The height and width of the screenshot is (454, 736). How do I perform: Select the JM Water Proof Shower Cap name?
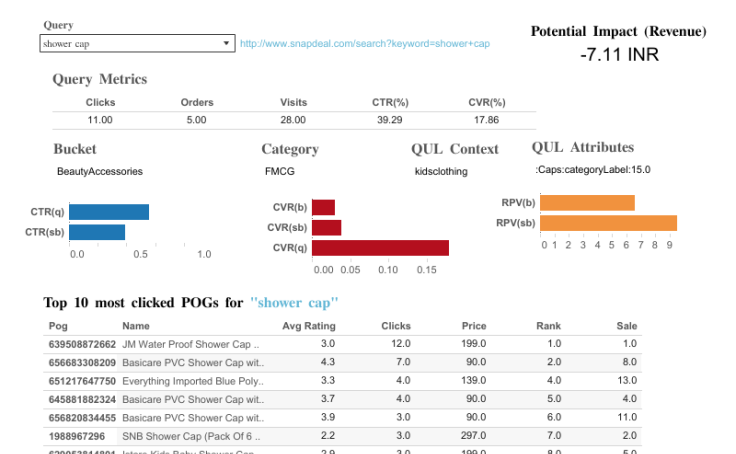tap(192, 344)
